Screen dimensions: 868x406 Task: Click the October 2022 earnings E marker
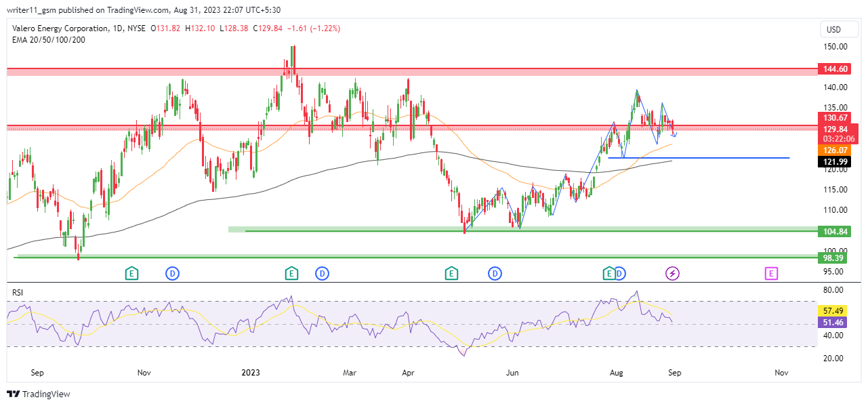click(132, 274)
